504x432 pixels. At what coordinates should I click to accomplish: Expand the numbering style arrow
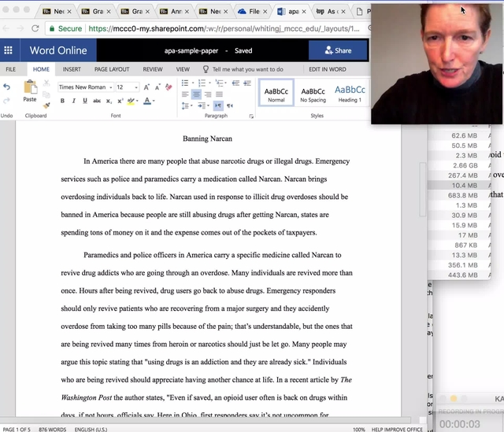click(x=210, y=83)
